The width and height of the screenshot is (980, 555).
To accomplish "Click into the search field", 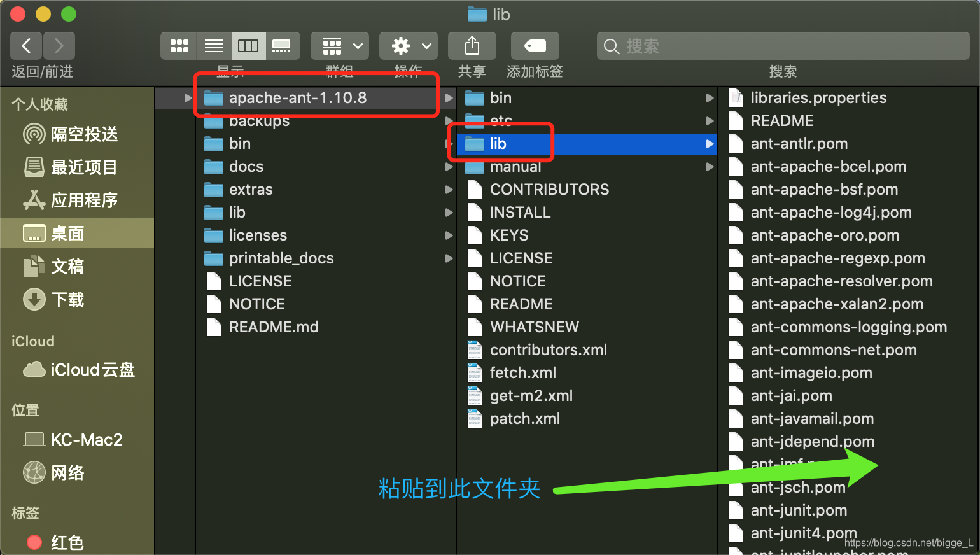I will coord(783,46).
